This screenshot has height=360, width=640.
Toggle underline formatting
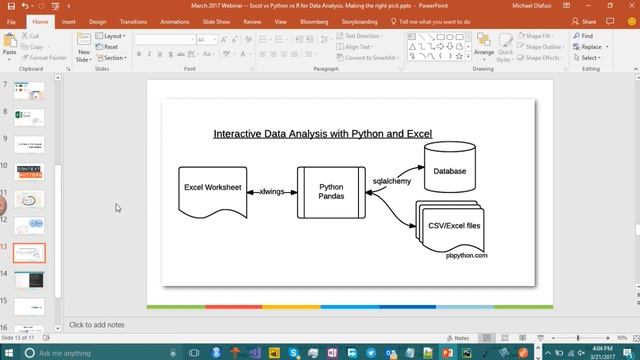pyautogui.click(x=160, y=54)
